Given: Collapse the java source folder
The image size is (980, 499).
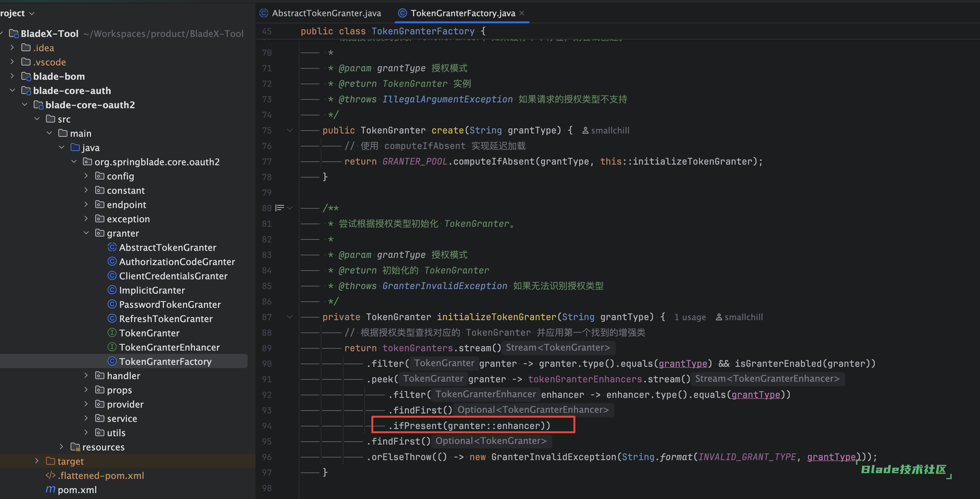Looking at the screenshot, I should pos(62,147).
